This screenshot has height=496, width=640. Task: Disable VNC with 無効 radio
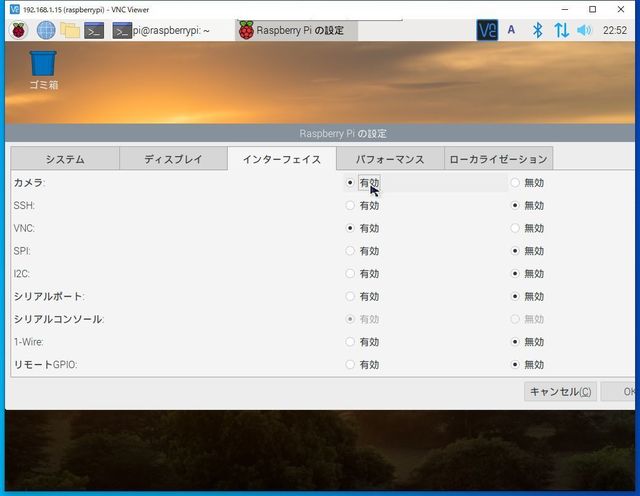point(515,228)
